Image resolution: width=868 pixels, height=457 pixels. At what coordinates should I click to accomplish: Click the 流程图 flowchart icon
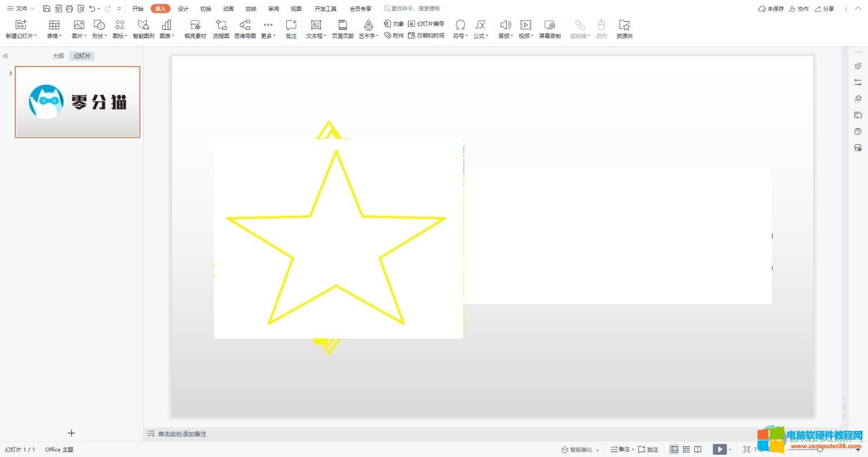(221, 29)
